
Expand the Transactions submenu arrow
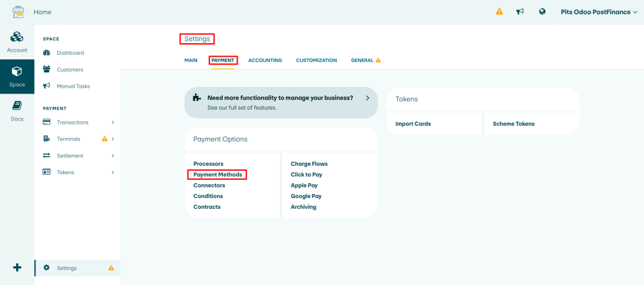tap(113, 123)
